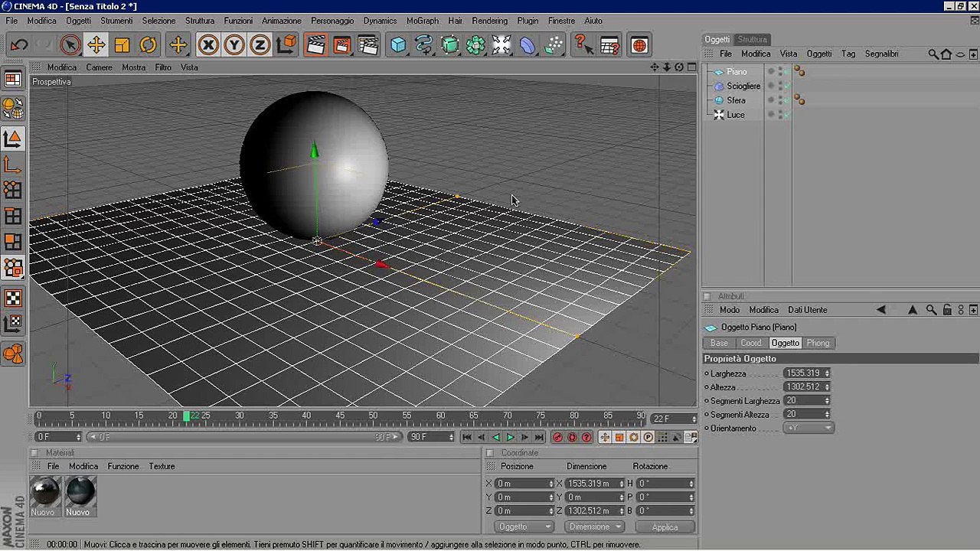Open the viewport Filtro menu
Image resolution: width=980 pixels, height=551 pixels.
[163, 67]
